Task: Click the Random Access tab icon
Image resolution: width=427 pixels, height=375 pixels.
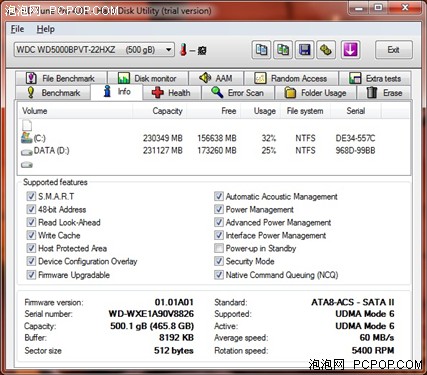Action: coord(260,78)
